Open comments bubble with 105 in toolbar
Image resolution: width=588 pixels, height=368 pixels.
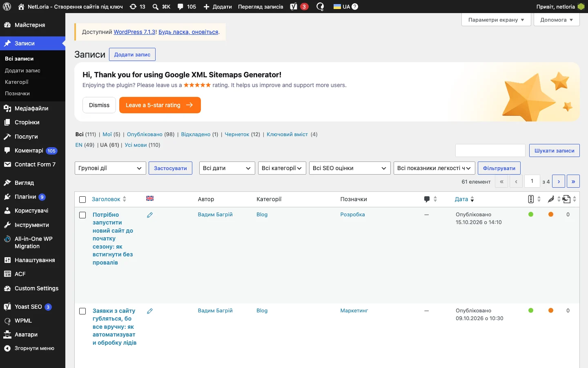(x=187, y=7)
